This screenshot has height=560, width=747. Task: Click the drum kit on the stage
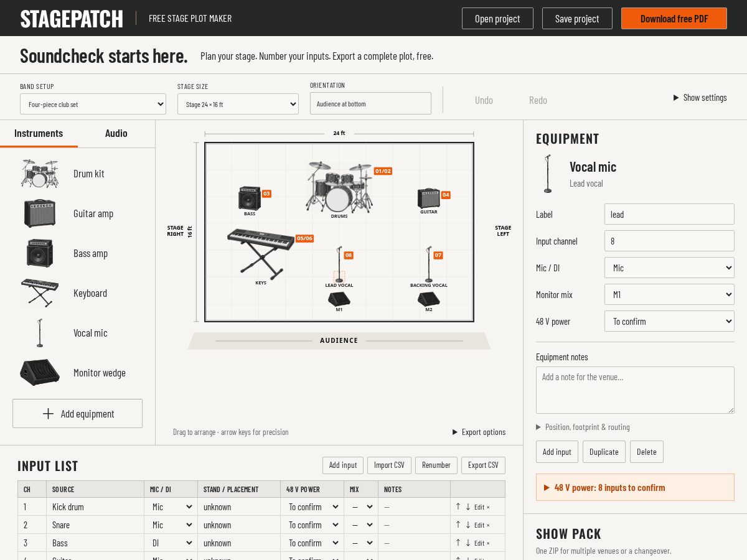(x=339, y=187)
